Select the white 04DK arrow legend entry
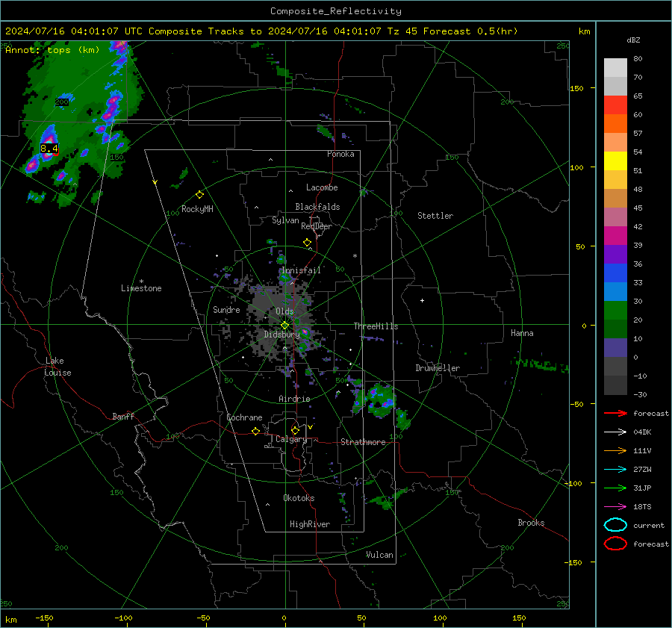Image resolution: width=672 pixels, height=628 pixels. click(615, 432)
